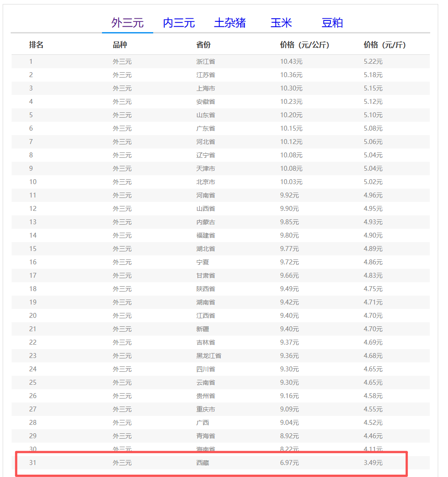Click the 9.37元 price value
This screenshot has height=477, width=448.
(x=289, y=342)
